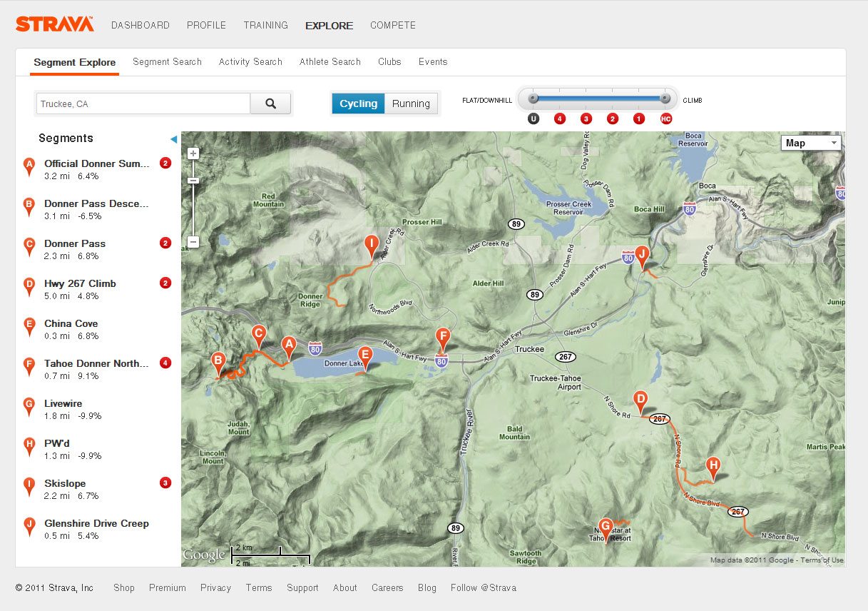Image resolution: width=868 pixels, height=611 pixels.
Task: Click the category 4 climb marker
Action: 560,118
